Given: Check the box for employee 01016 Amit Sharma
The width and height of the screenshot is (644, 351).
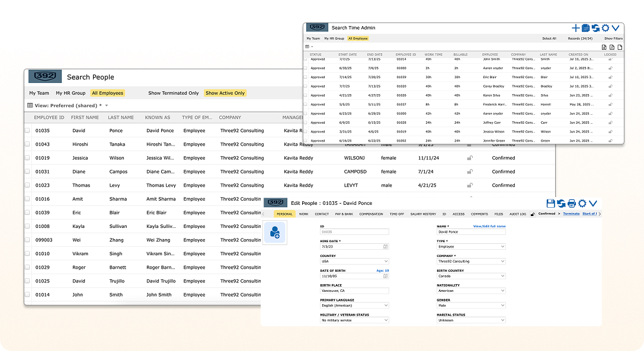Looking at the screenshot, I should click(27, 199).
